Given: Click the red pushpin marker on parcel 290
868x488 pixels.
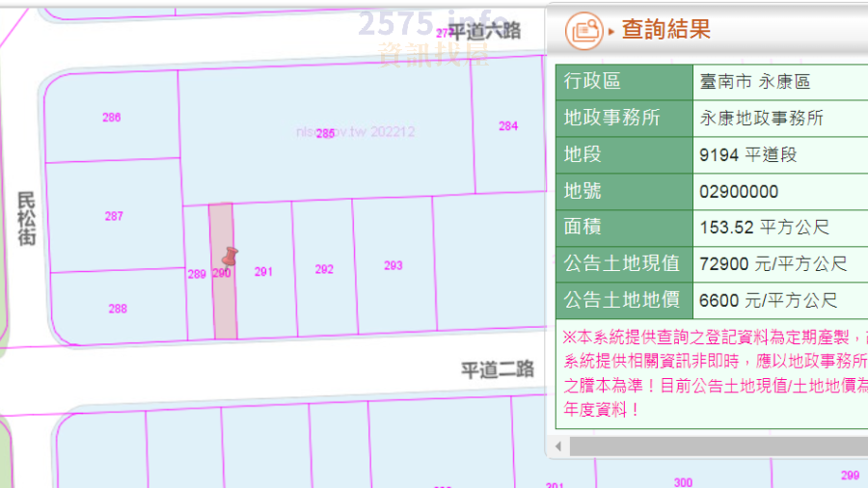Looking at the screenshot, I should click(230, 257).
